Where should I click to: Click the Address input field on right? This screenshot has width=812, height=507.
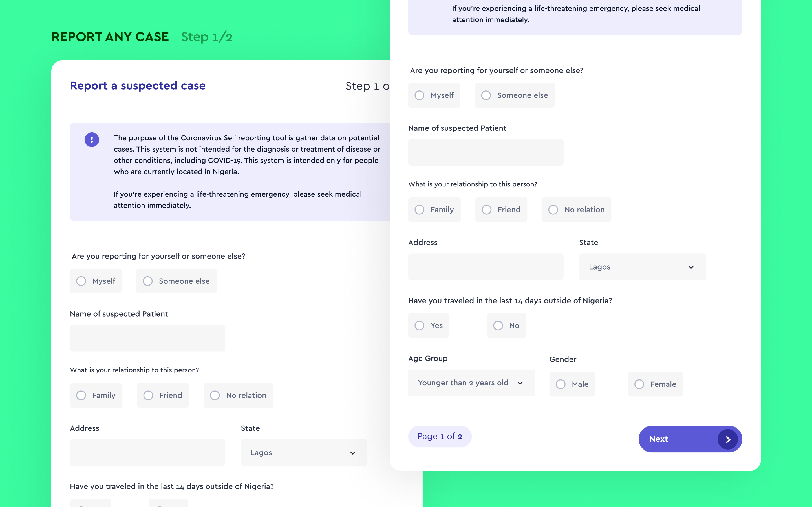[486, 267]
